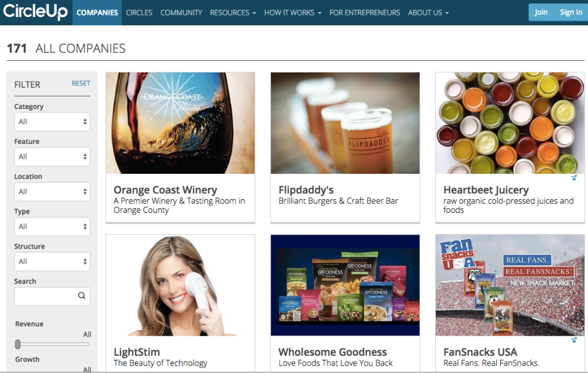The height and width of the screenshot is (373, 588).
Task: Open the How It Works menu
Action: [x=293, y=13]
